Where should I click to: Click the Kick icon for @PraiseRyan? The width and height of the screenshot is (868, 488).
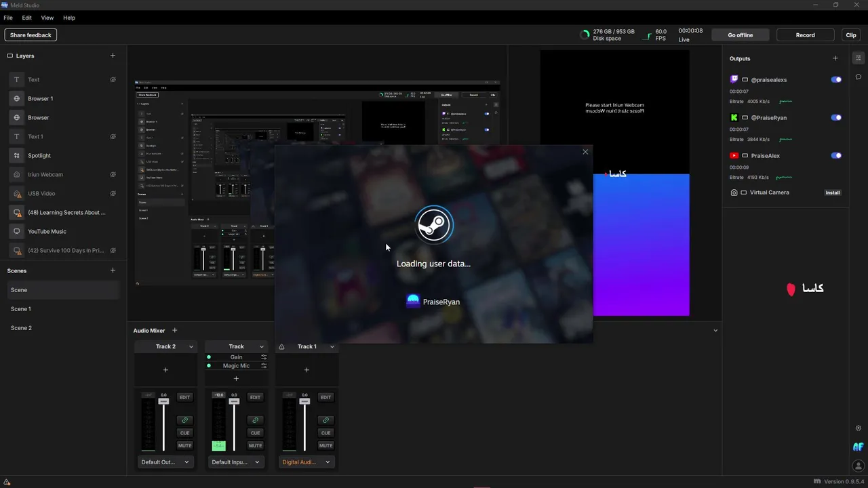click(x=734, y=117)
